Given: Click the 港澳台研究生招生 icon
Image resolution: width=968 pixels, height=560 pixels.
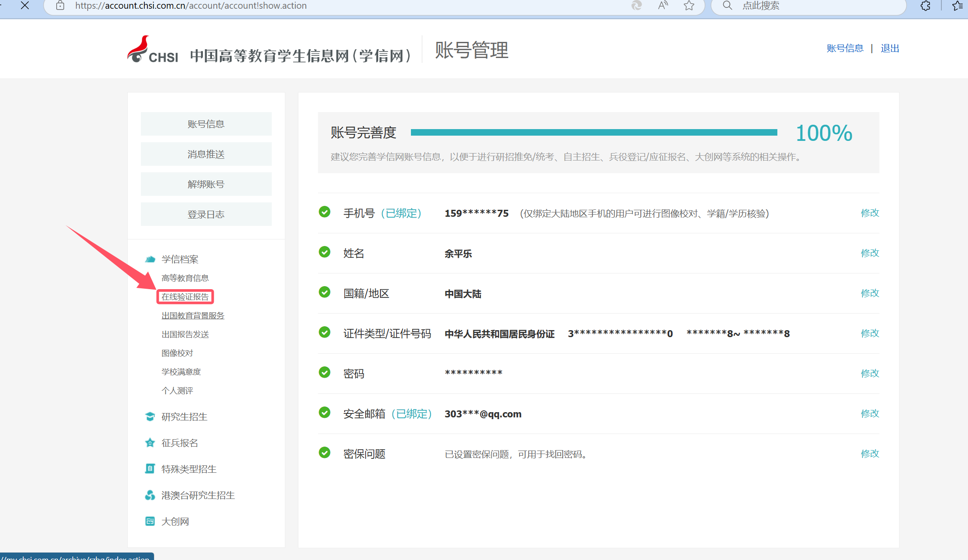Looking at the screenshot, I should pos(150,495).
